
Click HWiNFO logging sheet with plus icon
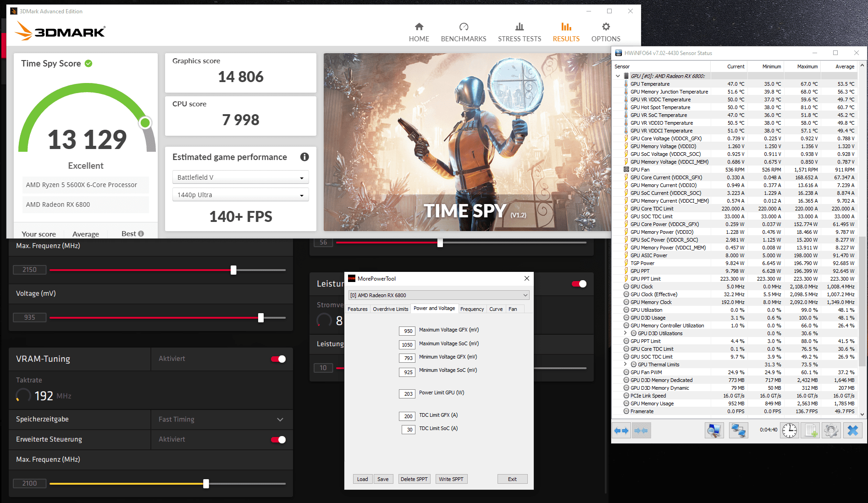pos(811,431)
